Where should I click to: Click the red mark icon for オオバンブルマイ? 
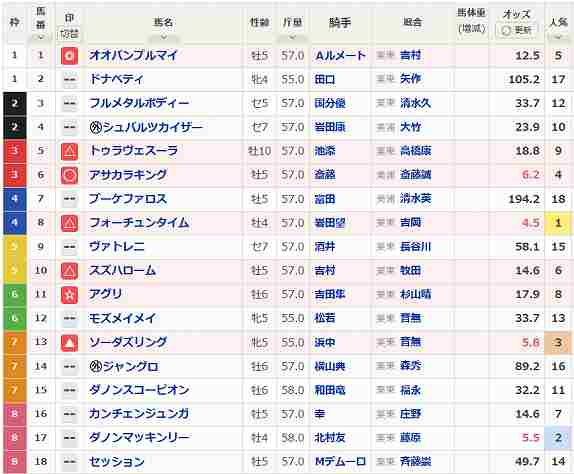pos(69,56)
